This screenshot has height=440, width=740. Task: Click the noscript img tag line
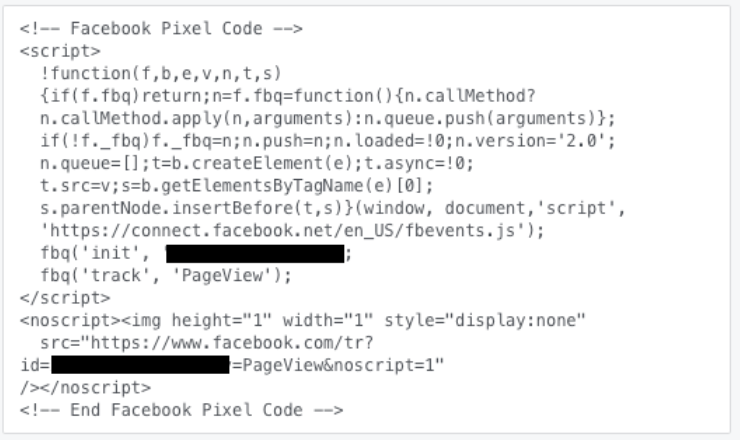tap(303, 321)
